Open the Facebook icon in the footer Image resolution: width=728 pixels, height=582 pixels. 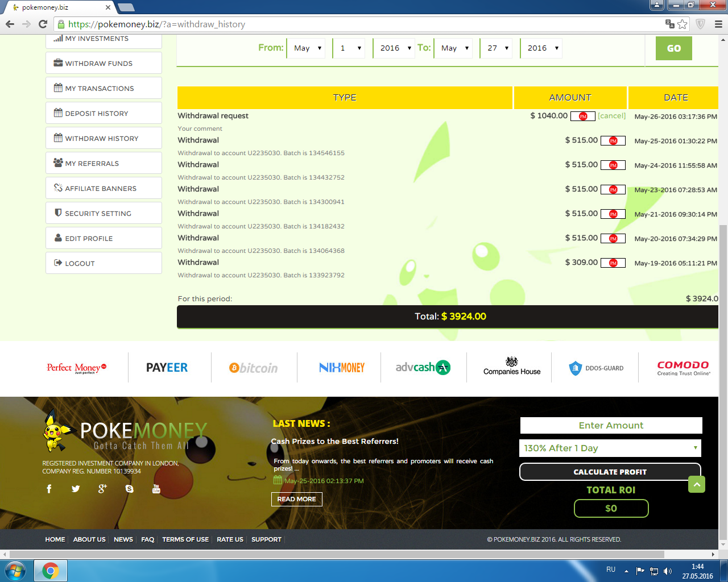point(49,489)
